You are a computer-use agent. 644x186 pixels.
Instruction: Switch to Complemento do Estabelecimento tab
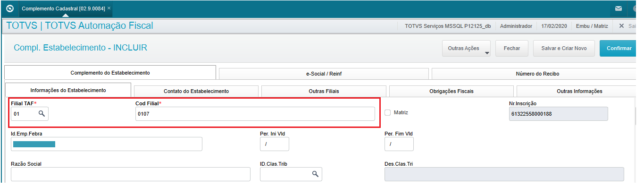click(110, 73)
